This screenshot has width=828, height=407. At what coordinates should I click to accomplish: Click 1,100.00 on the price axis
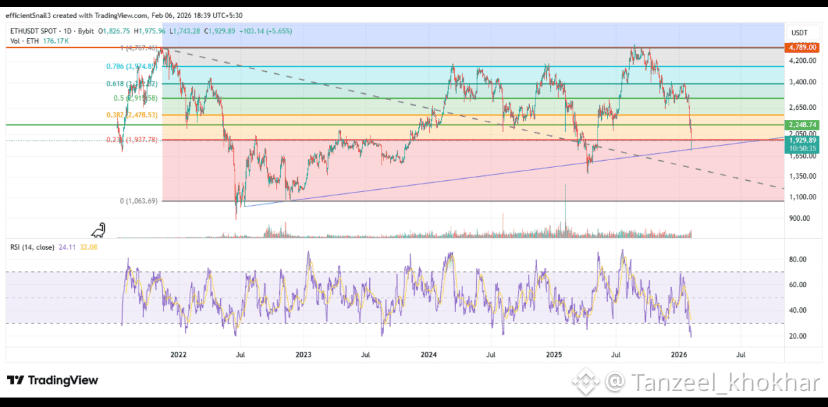coord(805,197)
